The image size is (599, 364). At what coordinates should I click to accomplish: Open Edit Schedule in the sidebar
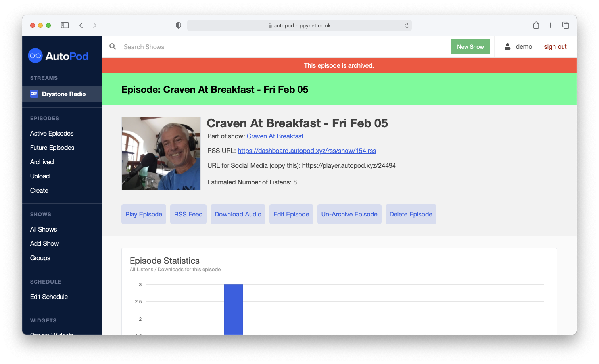[49, 297]
